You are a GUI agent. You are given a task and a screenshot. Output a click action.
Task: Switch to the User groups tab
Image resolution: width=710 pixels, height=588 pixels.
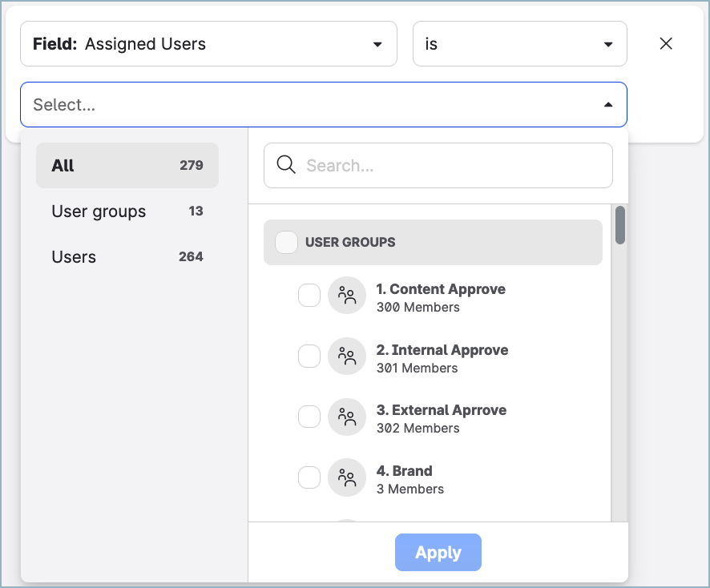127,211
